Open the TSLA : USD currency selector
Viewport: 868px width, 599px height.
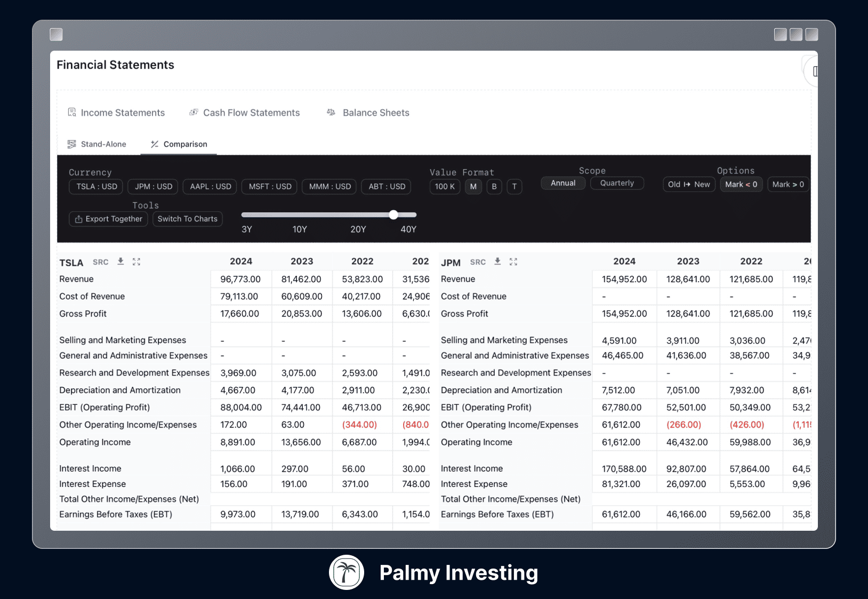[97, 187]
